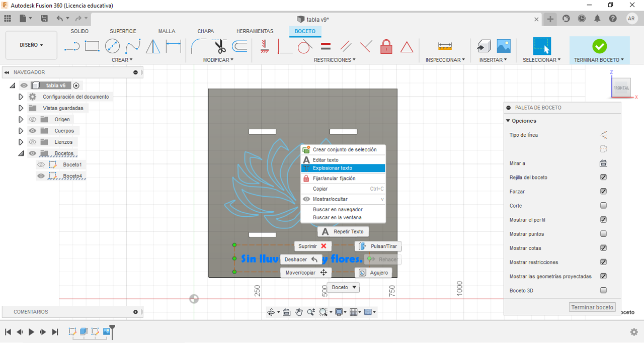This screenshot has width=644, height=343.
Task: Click the Insert Derive icon
Action: pos(484,46)
